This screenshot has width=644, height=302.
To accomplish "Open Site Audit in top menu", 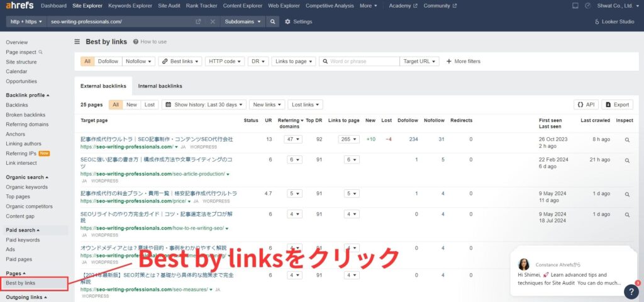I will pyautogui.click(x=169, y=6).
